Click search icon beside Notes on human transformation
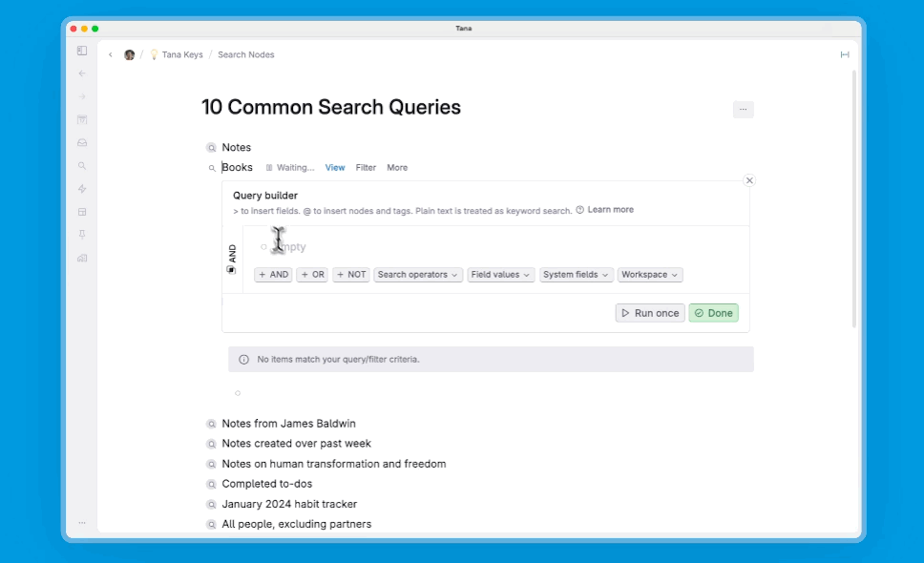The image size is (924, 563). 212,464
